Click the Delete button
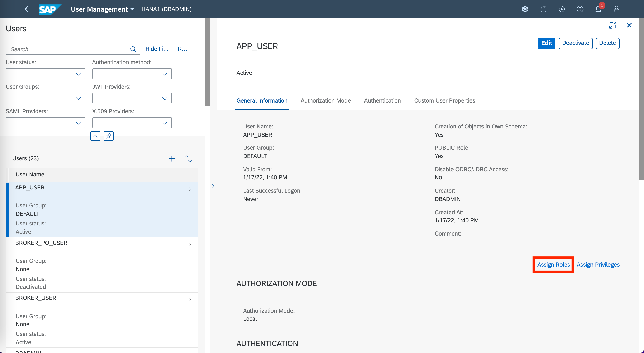Image resolution: width=644 pixels, height=353 pixels. click(x=607, y=43)
